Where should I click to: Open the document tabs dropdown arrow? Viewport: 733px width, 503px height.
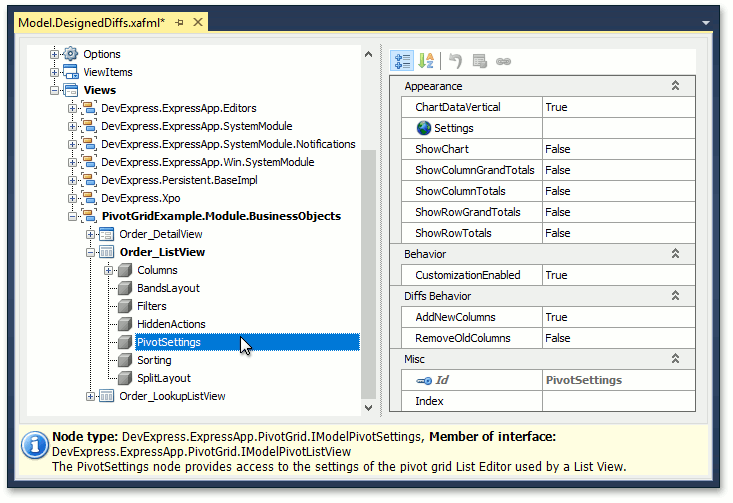click(x=706, y=23)
